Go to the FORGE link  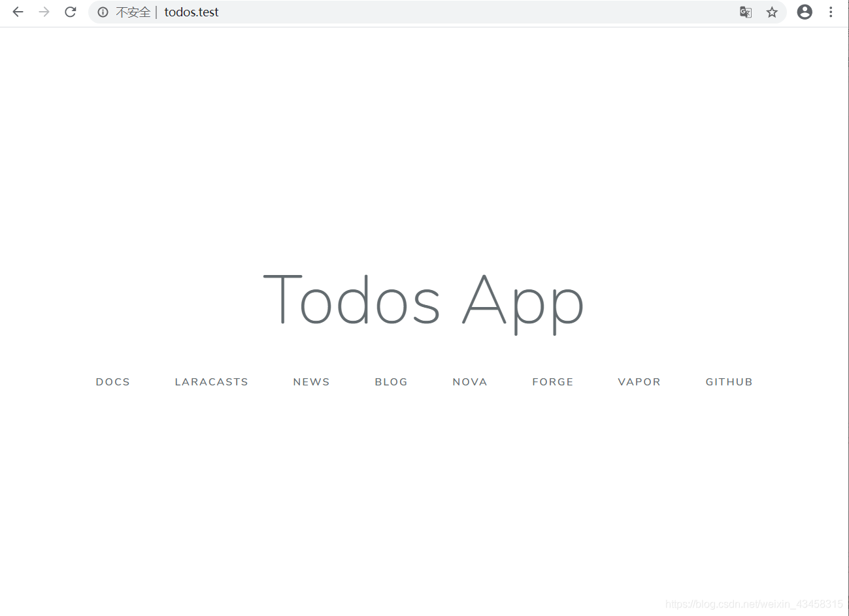click(553, 382)
